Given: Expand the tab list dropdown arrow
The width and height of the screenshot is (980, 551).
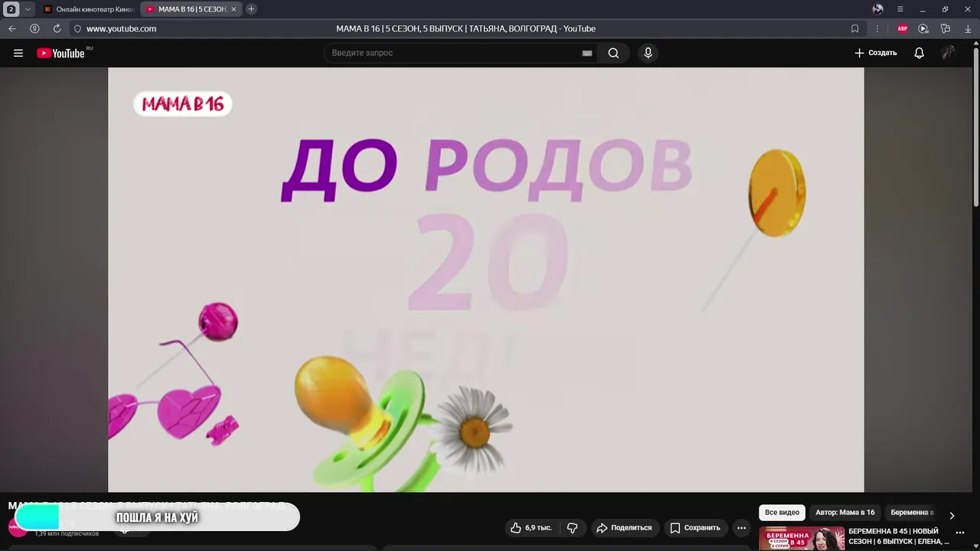Looking at the screenshot, I should click(x=28, y=9).
